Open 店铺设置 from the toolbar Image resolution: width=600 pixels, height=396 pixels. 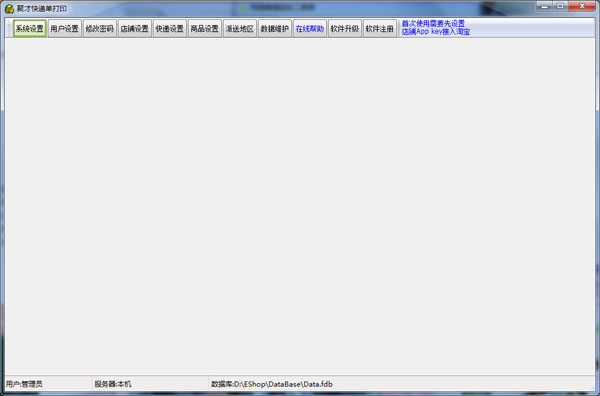click(135, 29)
